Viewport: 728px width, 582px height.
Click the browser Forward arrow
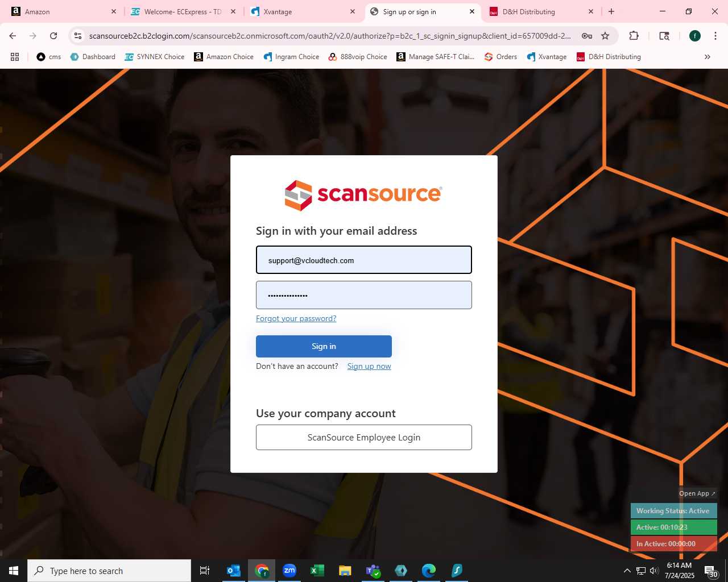click(33, 36)
